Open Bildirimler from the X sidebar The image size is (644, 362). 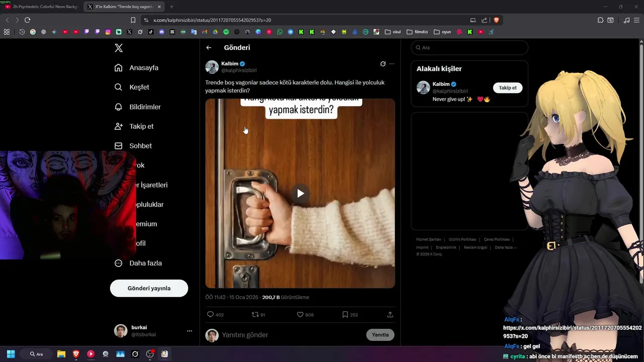[137, 107]
